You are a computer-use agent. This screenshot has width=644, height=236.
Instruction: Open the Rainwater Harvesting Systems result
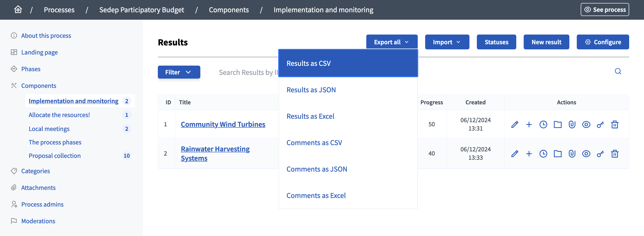[x=215, y=153]
